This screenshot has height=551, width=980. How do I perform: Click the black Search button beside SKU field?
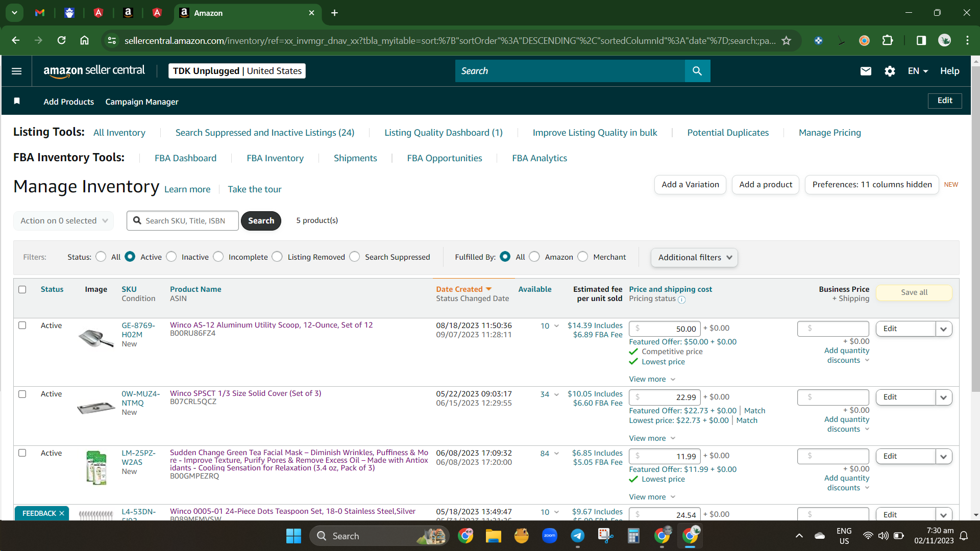(x=261, y=220)
